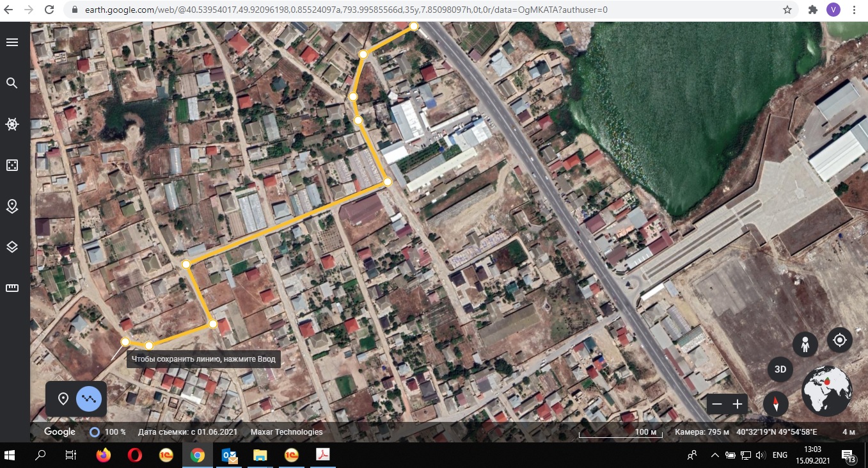Switch to Chrome in the taskbar
This screenshot has width=868, height=468.
point(198,456)
